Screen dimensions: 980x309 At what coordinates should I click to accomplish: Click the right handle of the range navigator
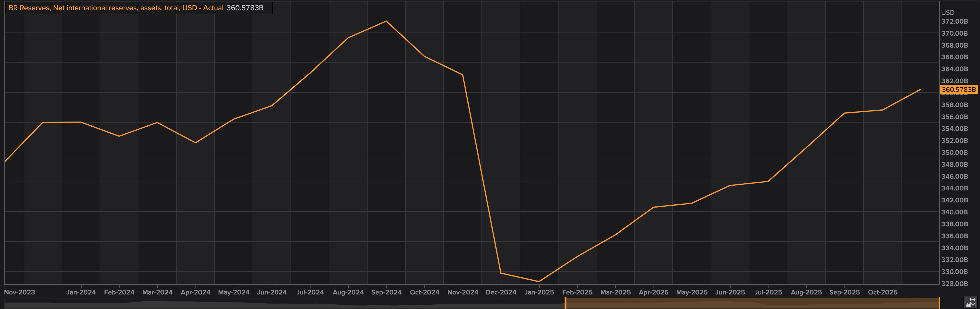pos(939,303)
